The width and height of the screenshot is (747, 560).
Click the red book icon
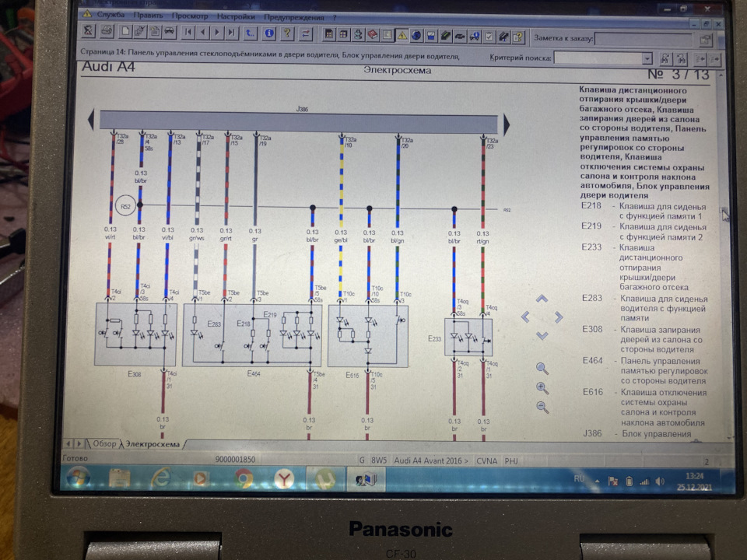point(372,35)
